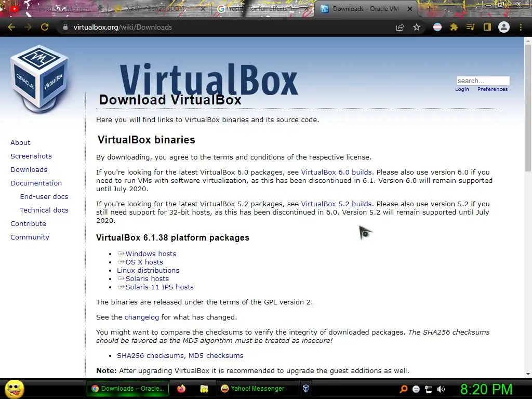Bookmark this page with the star icon

(x=417, y=27)
